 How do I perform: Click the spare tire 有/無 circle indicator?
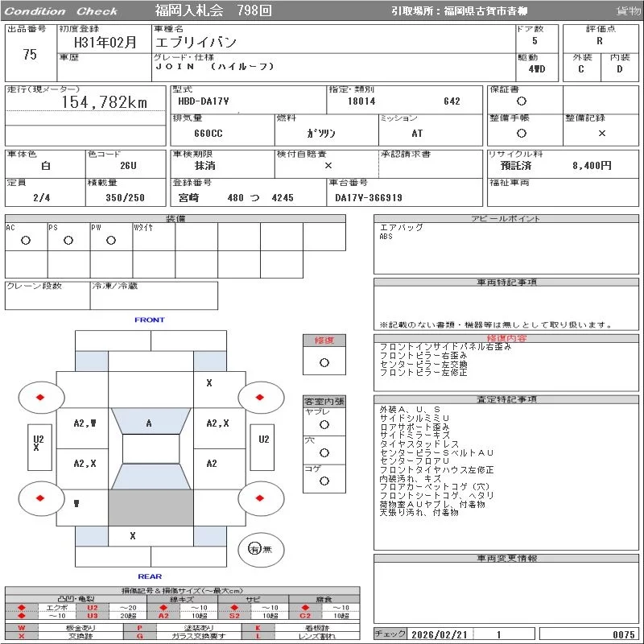(255, 549)
